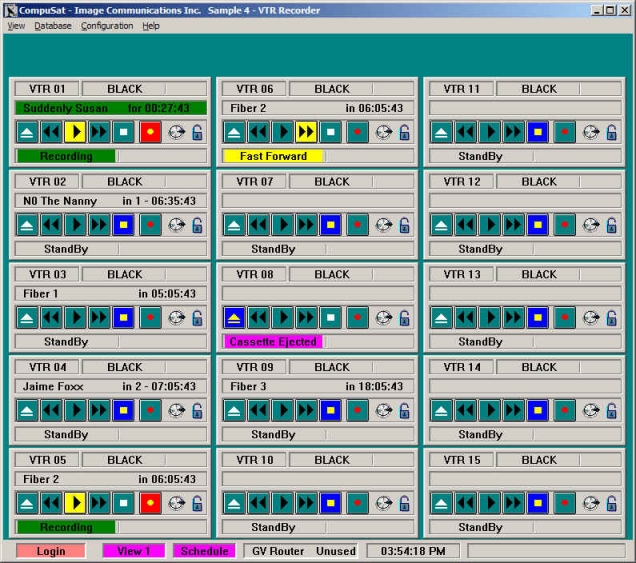Click the GV Router Unused status field

click(301, 551)
